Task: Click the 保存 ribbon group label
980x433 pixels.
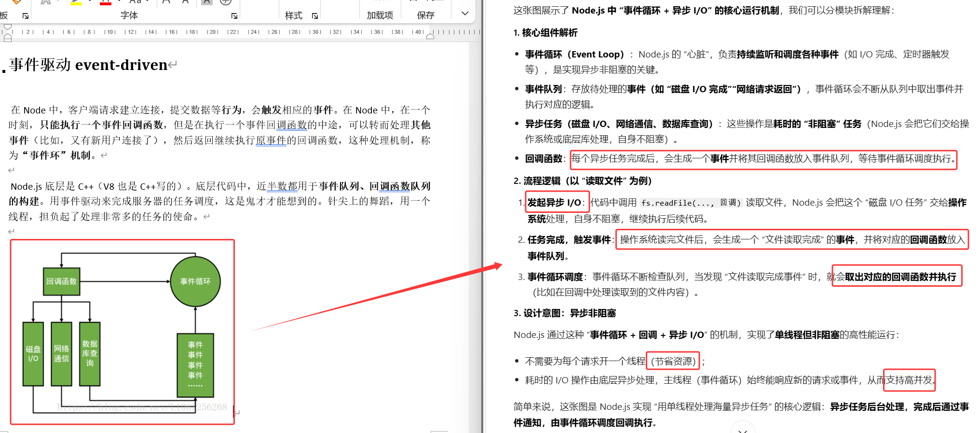Action: [425, 15]
